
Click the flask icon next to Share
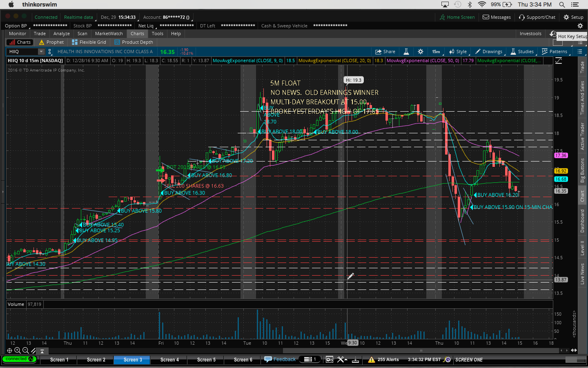(406, 52)
